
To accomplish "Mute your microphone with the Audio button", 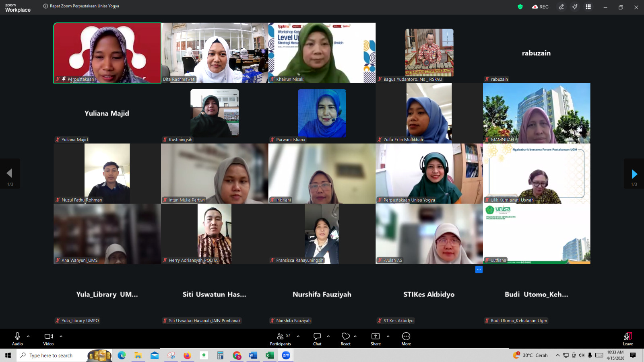I will coord(17,338).
